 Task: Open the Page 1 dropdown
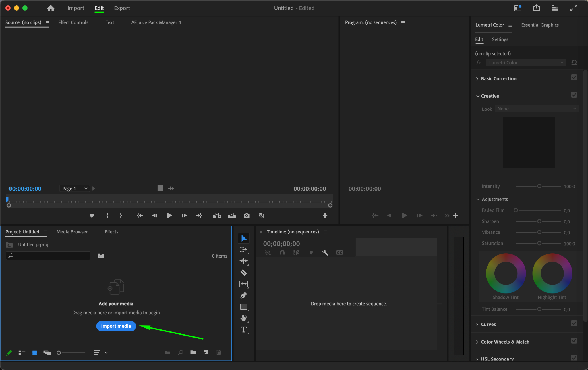click(75, 189)
